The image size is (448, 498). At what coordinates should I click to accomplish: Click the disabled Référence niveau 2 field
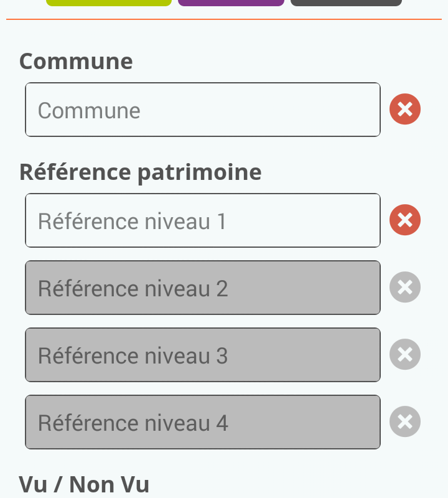(x=203, y=288)
